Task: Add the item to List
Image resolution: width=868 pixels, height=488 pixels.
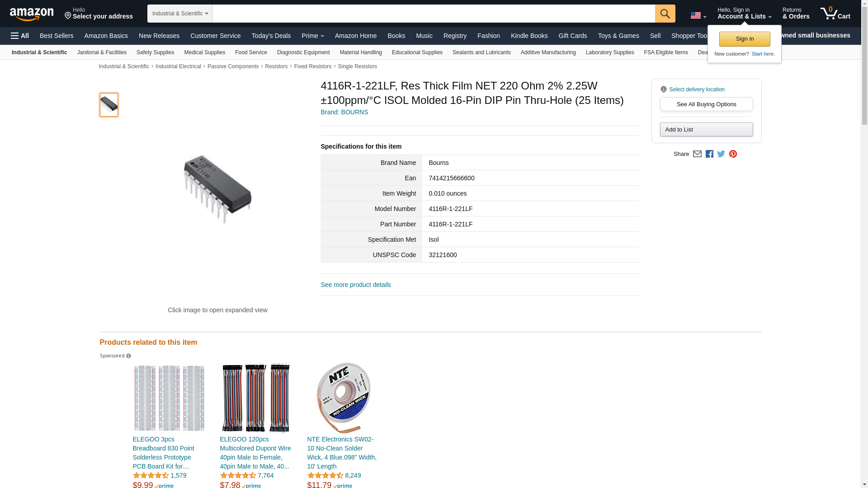Action: click(x=706, y=130)
